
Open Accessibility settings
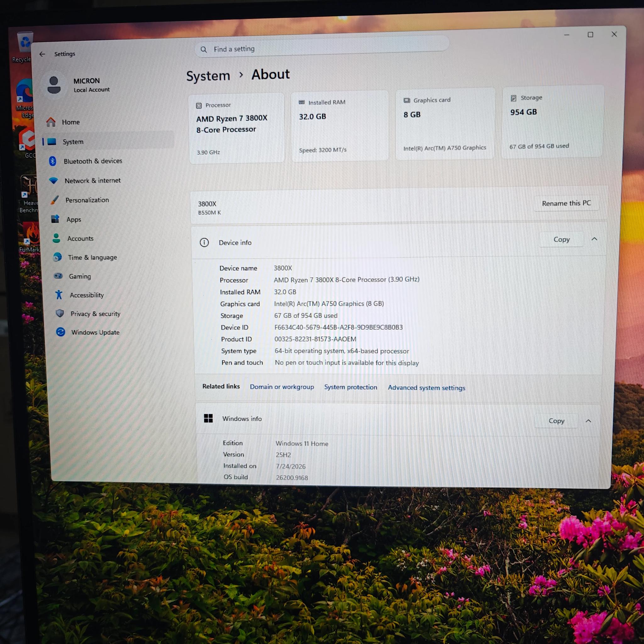[x=114, y=295]
